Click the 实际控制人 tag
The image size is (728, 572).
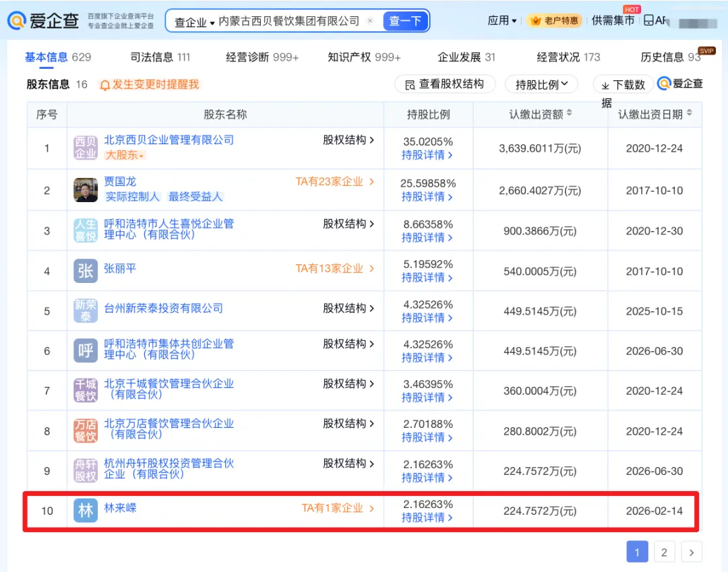click(132, 197)
